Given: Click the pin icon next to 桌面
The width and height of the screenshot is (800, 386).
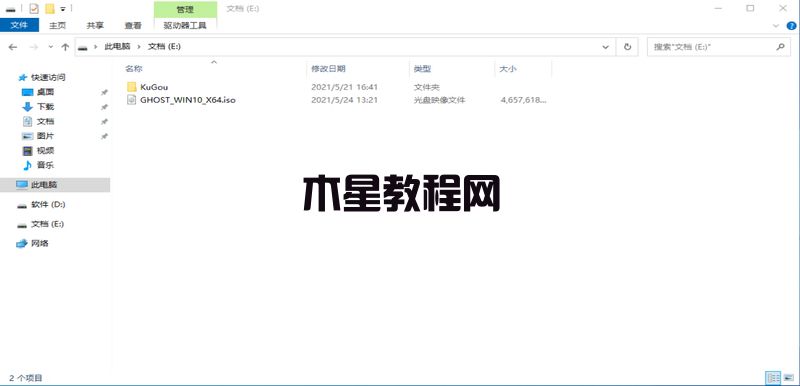Looking at the screenshot, I should coord(104,93).
